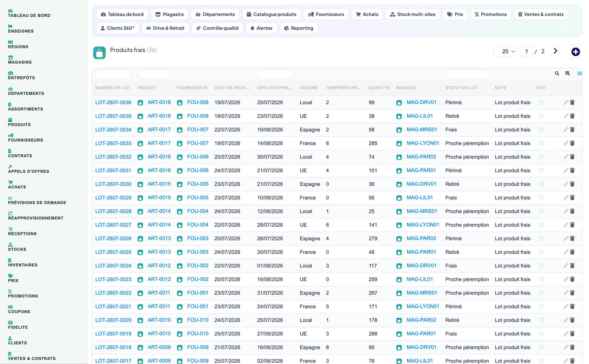Click the clear search filters icon

(567, 74)
